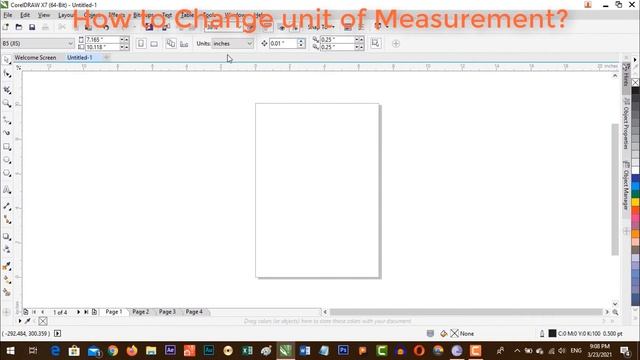Select the Drop Shadow tool
Viewport: 640px width, 360px height.
pos(7,237)
